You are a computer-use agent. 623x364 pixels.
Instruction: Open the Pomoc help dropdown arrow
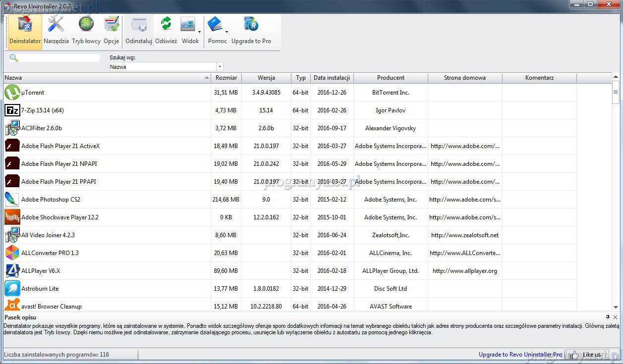click(x=227, y=32)
